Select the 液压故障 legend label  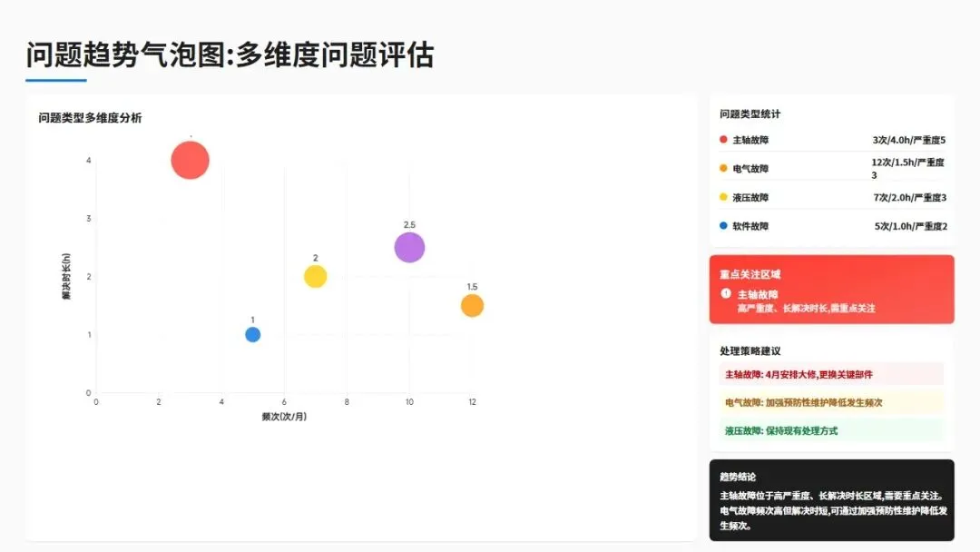[750, 198]
